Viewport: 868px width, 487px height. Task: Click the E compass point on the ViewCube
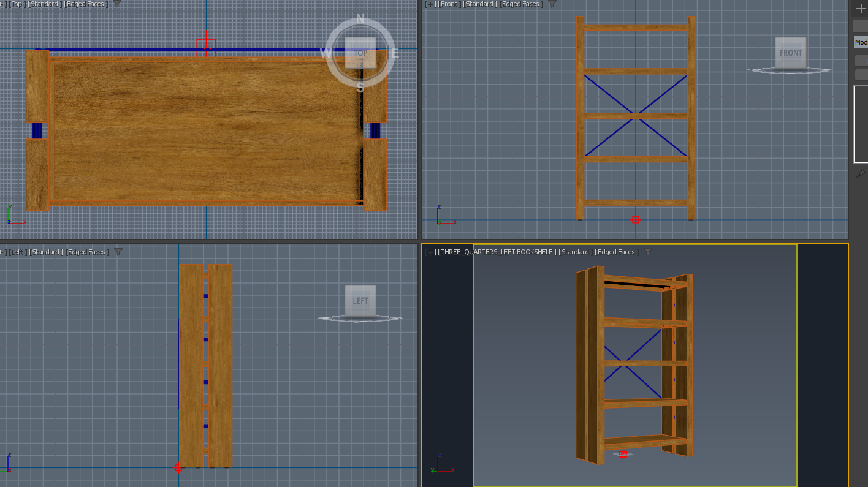[395, 53]
